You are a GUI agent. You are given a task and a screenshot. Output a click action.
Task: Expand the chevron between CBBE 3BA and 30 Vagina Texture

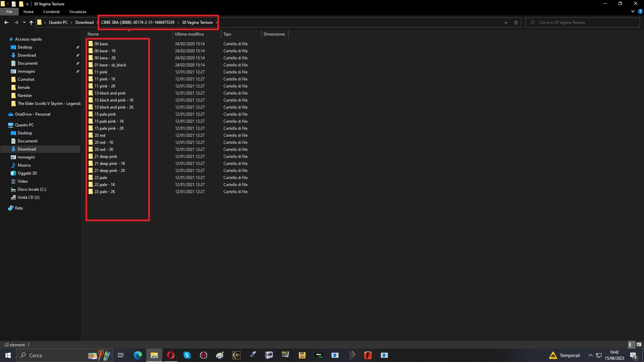178,22
